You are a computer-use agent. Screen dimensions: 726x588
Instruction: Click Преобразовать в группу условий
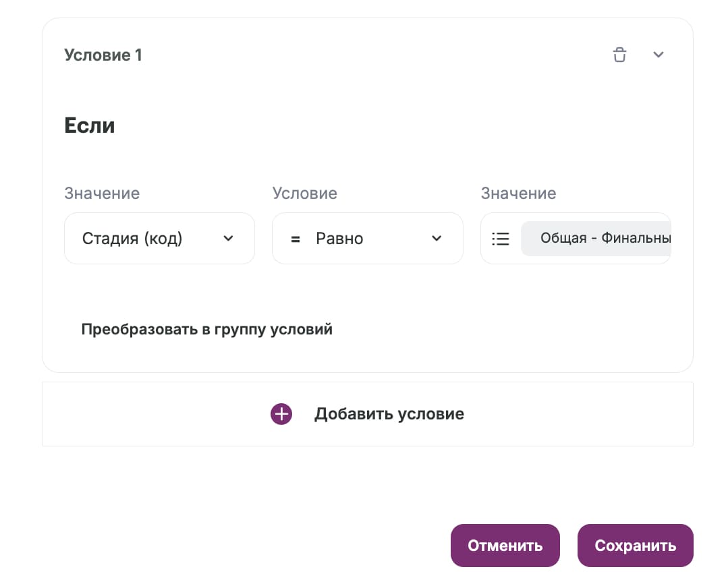pos(207,329)
